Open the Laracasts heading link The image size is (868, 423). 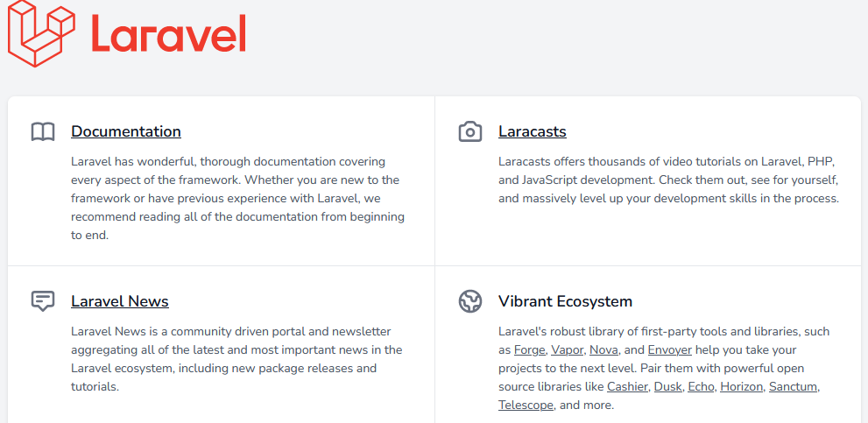pos(533,131)
